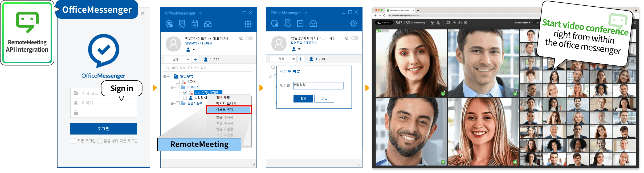Close the OfficeMessenger login window
Viewport: 644px width, 173px height.
[x=143, y=13]
